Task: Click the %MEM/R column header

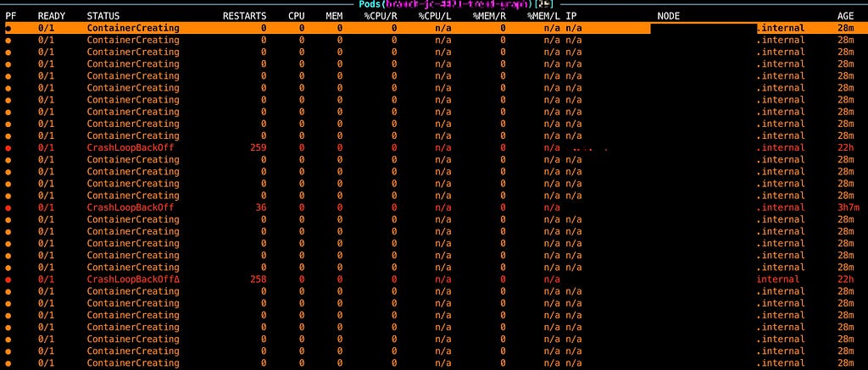Action: tap(489, 16)
